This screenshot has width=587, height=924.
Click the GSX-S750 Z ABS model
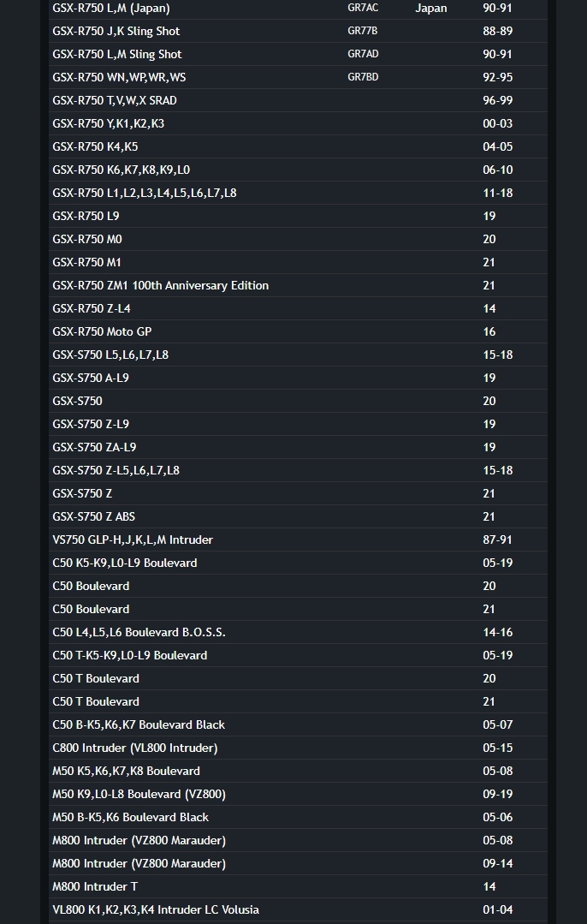coord(94,517)
